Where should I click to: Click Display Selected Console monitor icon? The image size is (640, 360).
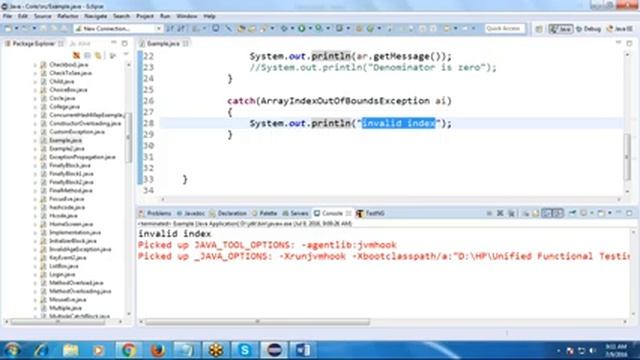tap(584, 213)
